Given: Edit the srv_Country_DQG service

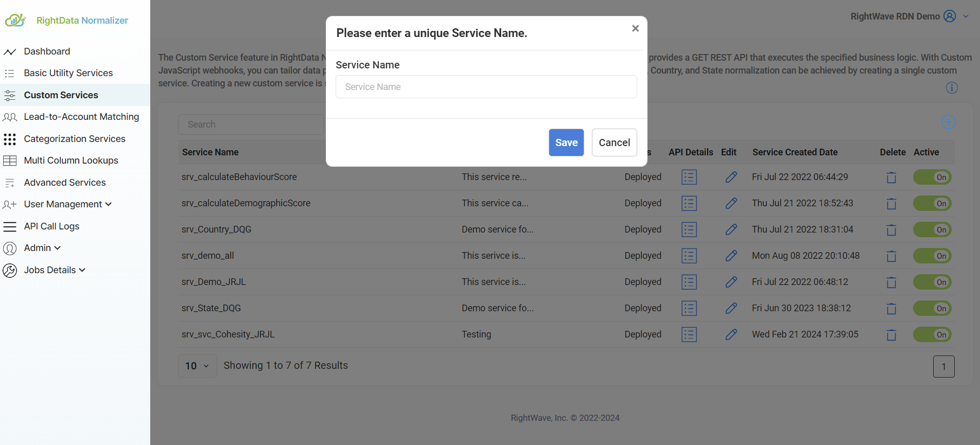Looking at the screenshot, I should (731, 229).
